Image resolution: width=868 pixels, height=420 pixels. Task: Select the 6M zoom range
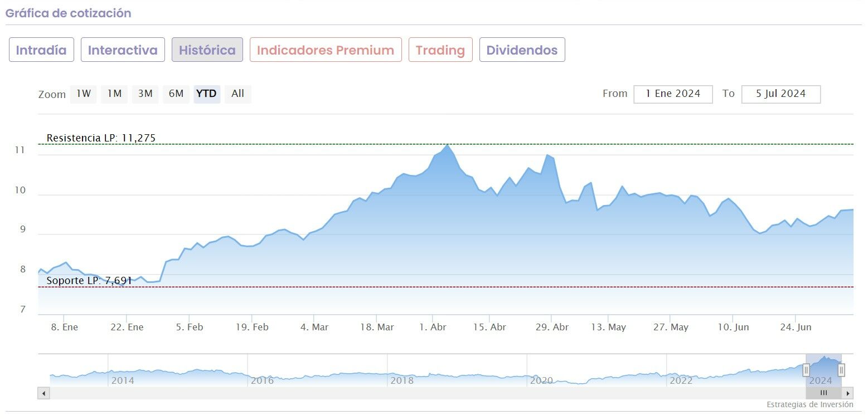coord(176,94)
